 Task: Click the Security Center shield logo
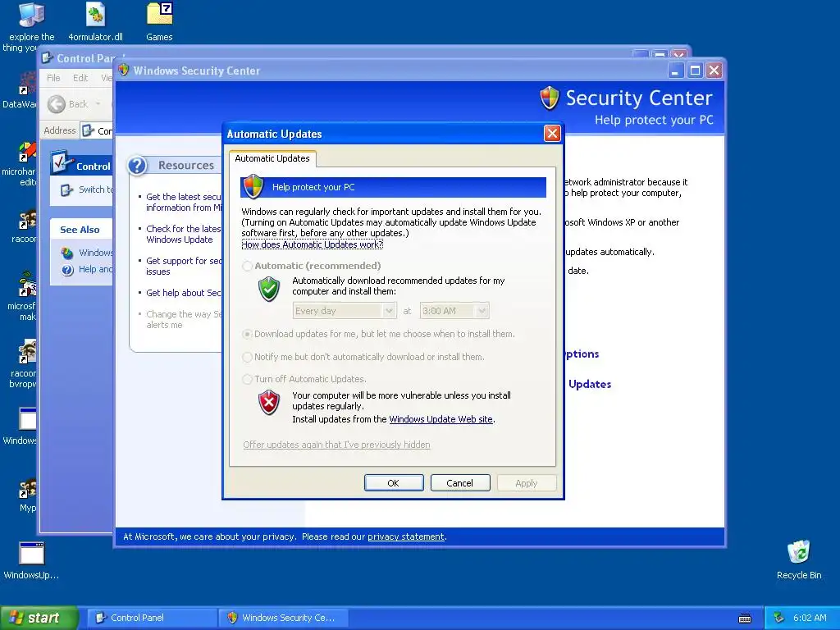[x=550, y=98]
